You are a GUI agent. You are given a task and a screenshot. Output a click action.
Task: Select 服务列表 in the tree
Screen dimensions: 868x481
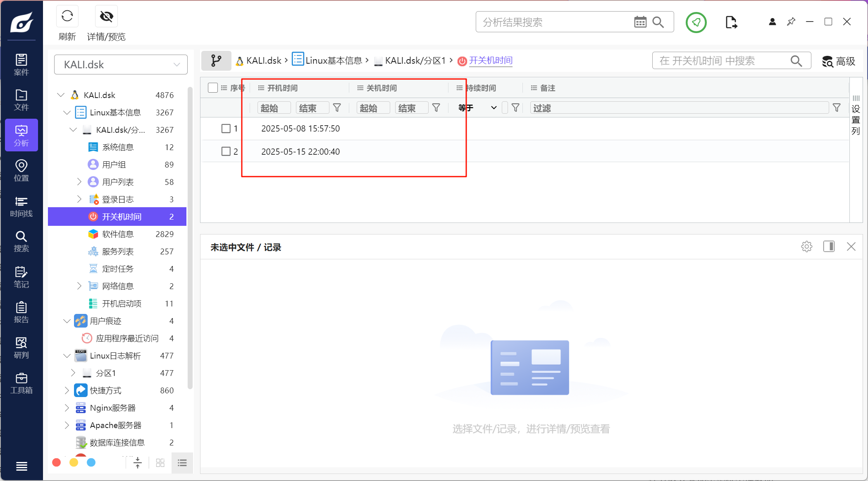[x=118, y=251]
